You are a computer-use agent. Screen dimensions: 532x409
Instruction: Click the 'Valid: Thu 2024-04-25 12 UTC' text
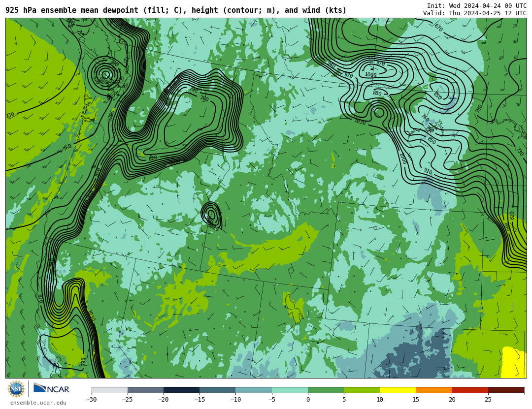click(475, 13)
